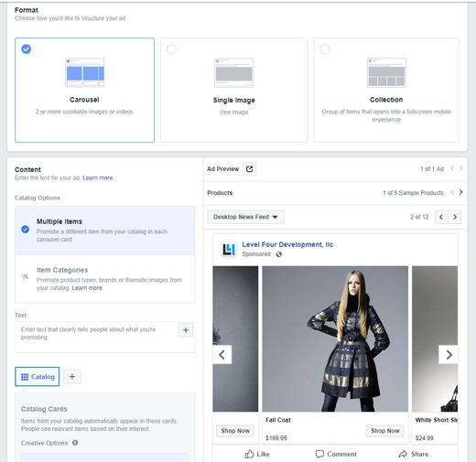Select the Carousel format radio button
This screenshot has width=476, height=462.
tap(27, 48)
